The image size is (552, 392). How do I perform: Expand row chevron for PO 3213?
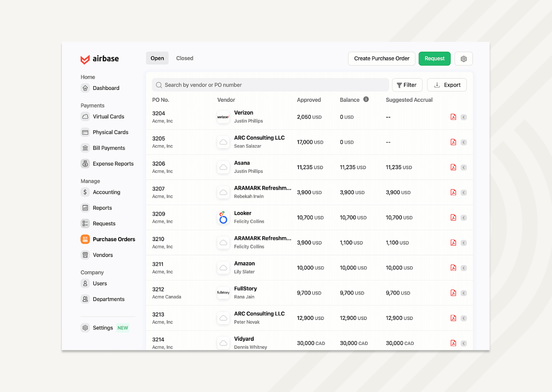[464, 318]
